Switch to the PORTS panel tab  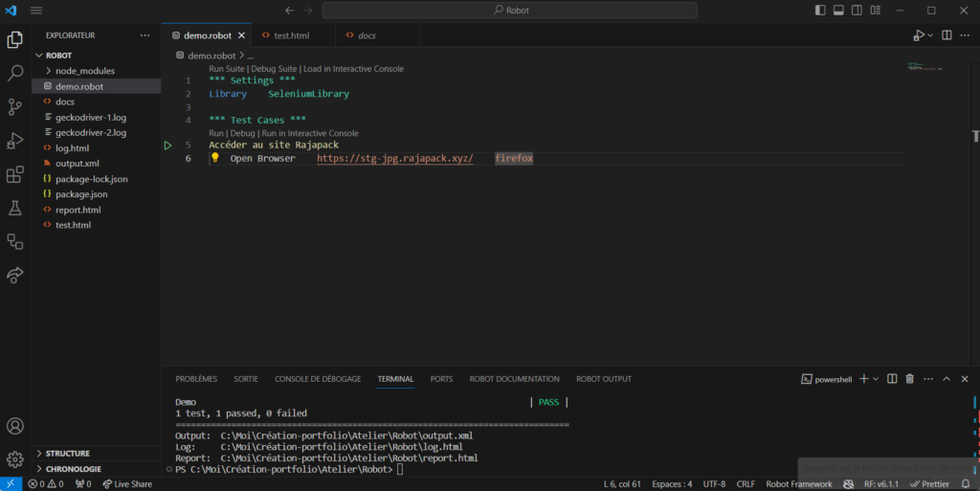click(441, 379)
